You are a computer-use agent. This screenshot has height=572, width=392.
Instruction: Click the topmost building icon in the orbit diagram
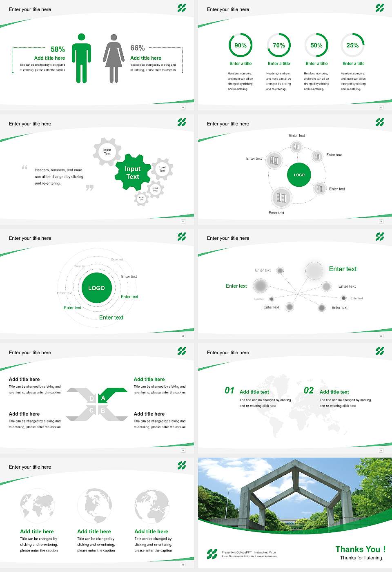tap(296, 147)
